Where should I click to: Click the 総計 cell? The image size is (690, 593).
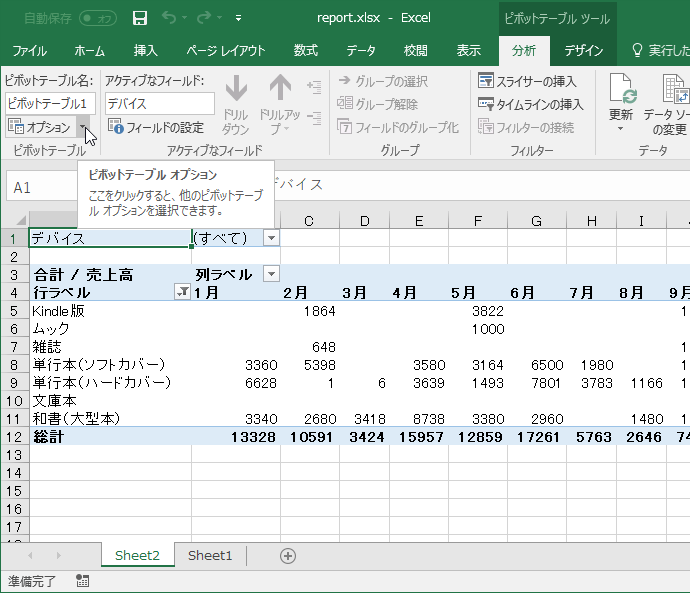[48, 437]
